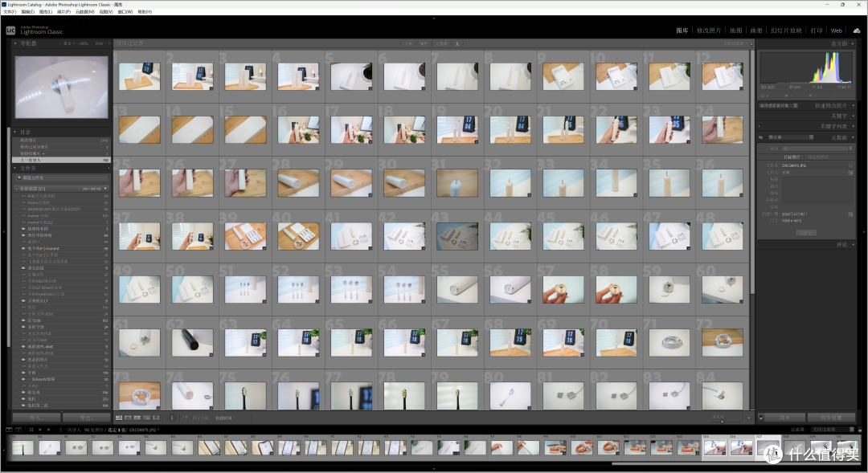Toggle second monitor display icon
Screen dimensions: 868x473
[18, 430]
